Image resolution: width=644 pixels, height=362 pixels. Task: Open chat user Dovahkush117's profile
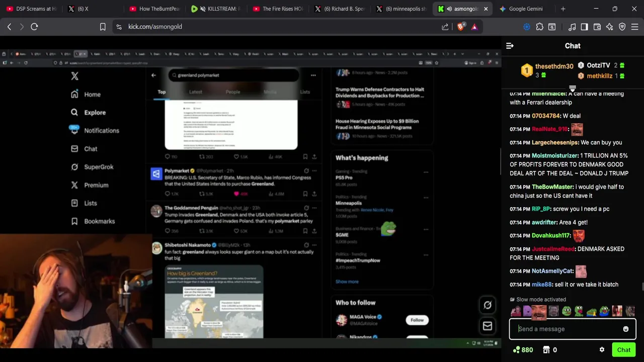coord(550,236)
